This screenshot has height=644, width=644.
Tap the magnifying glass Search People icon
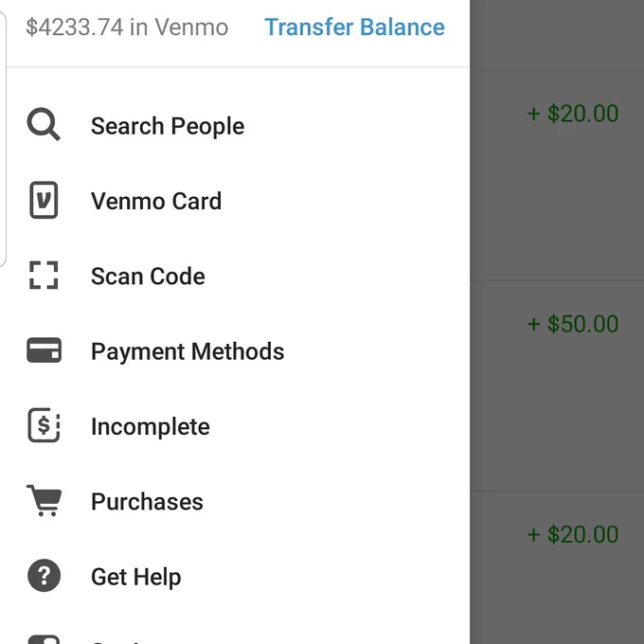44,124
